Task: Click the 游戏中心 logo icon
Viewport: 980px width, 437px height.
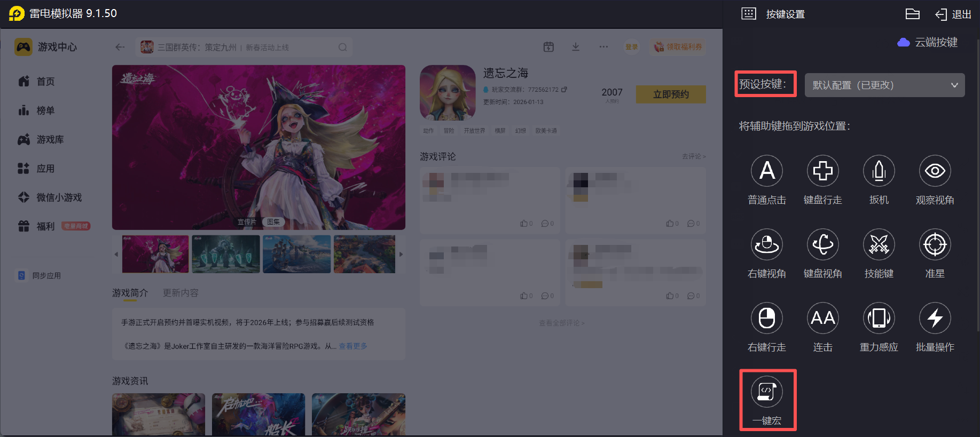Action: pyautogui.click(x=23, y=47)
